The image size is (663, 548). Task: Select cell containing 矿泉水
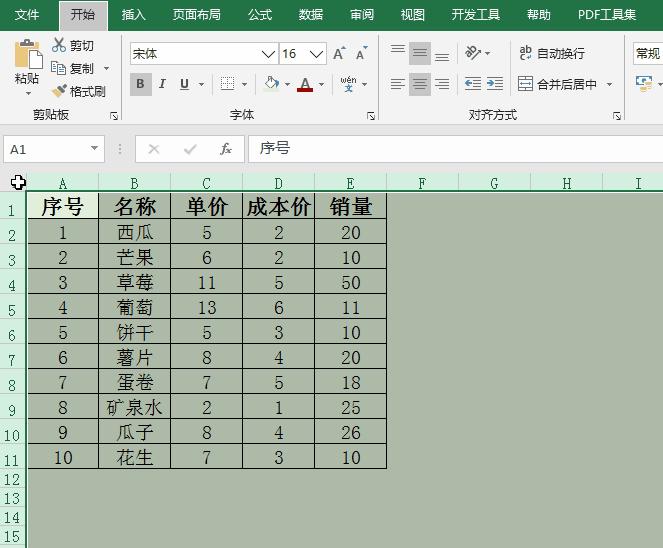pos(134,407)
